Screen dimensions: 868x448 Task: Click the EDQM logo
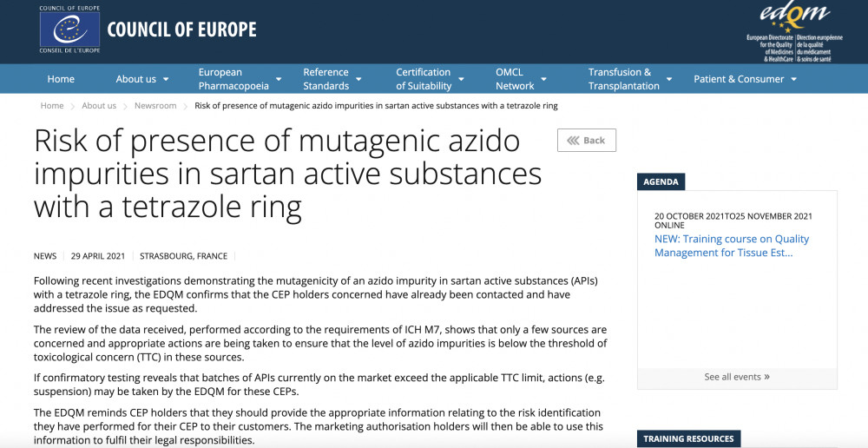coord(794,32)
